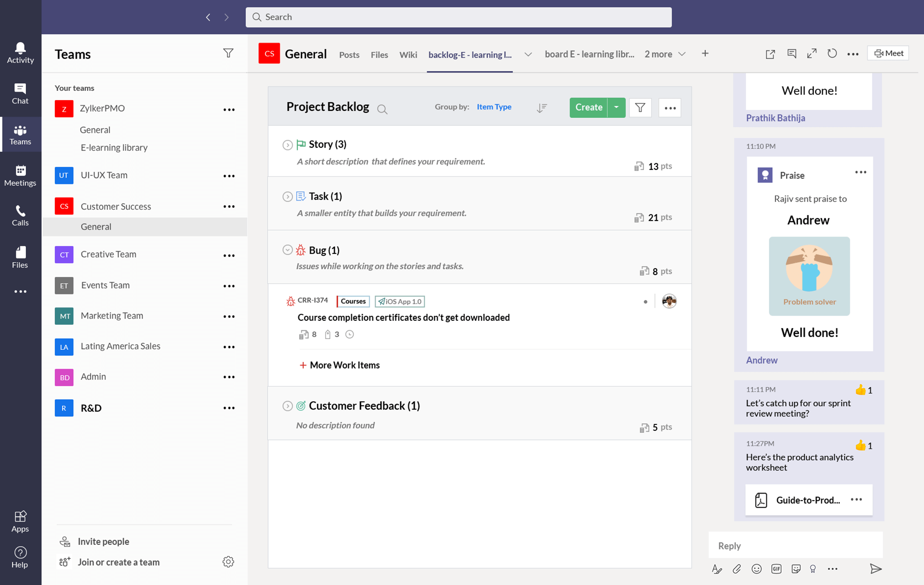This screenshot has height=585, width=924.
Task: Show more apps in the left rail
Action: (20, 292)
